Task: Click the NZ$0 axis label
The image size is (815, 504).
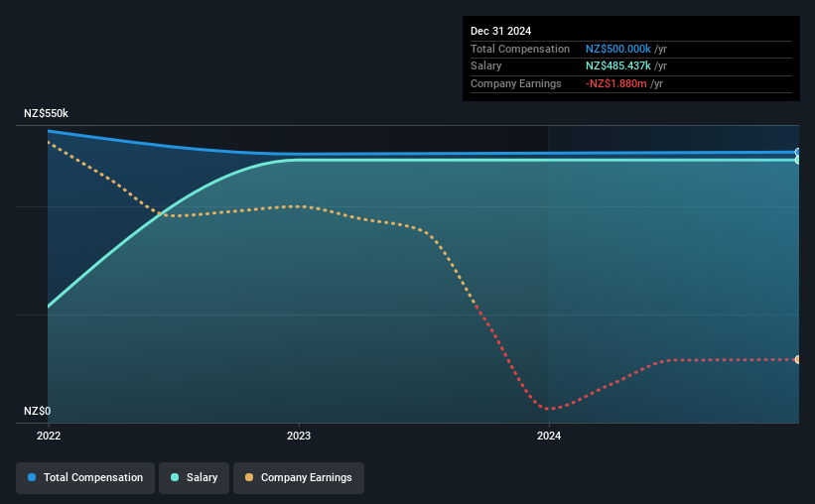Action: click(x=38, y=411)
